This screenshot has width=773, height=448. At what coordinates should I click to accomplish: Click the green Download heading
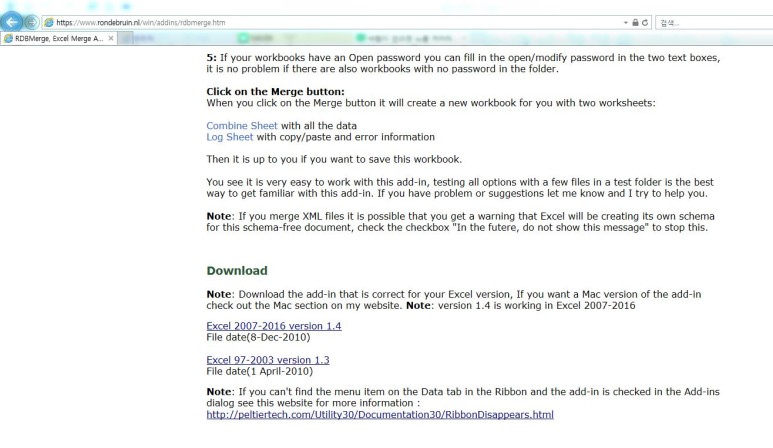pos(237,271)
